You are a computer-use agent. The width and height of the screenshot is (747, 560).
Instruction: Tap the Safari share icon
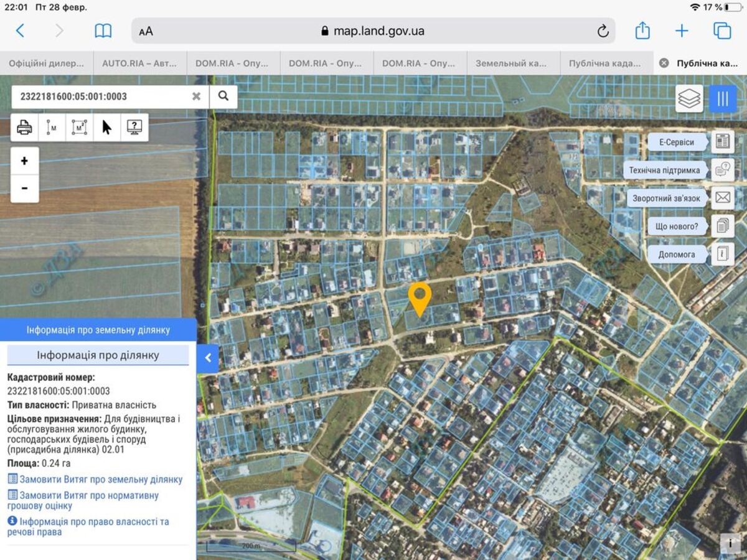point(642,31)
